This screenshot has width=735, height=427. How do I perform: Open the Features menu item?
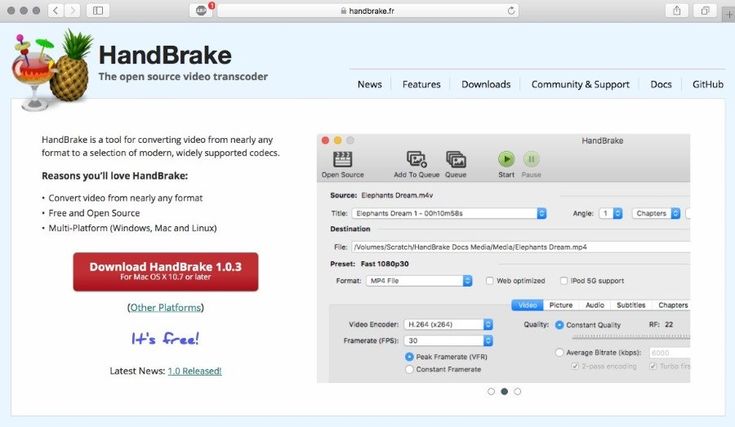[421, 84]
